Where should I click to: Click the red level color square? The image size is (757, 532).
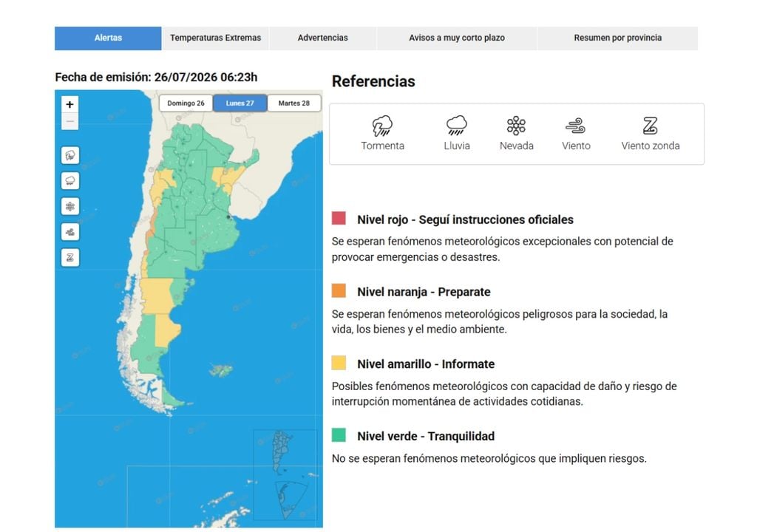339,218
